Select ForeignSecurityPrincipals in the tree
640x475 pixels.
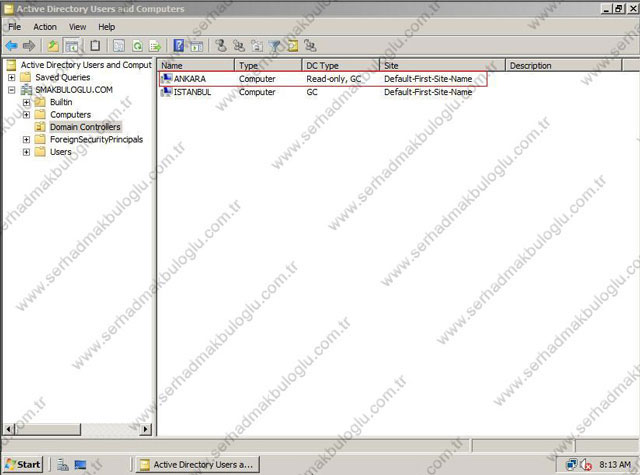pos(96,140)
